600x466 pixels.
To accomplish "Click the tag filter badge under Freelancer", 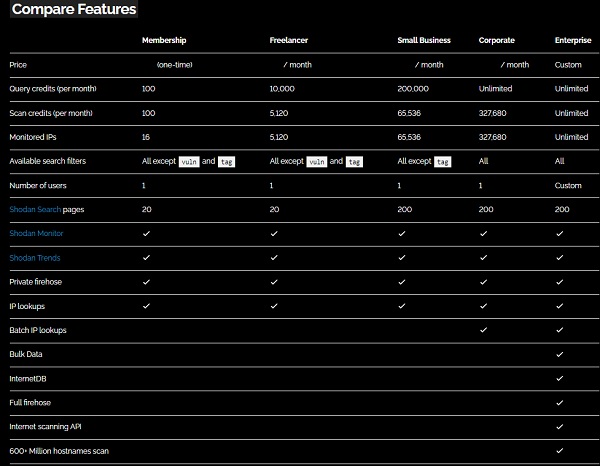I will [354, 162].
